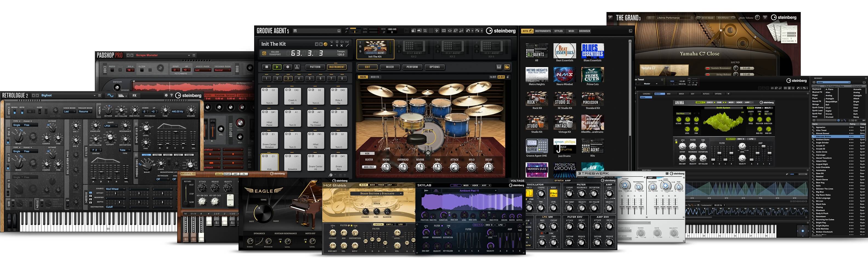Screen dimensions: 868x266
Task: Open Retrologue filter type Tube dropdown
Action: pos(125,150)
